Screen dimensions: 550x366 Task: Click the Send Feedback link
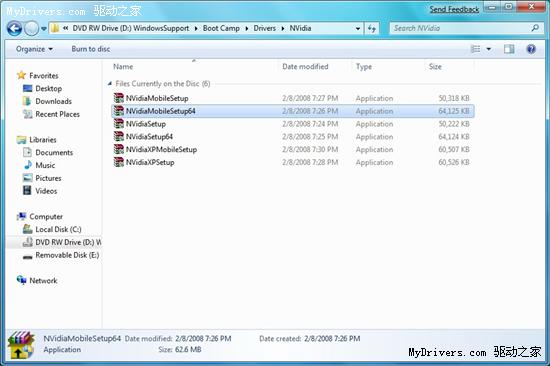(454, 9)
